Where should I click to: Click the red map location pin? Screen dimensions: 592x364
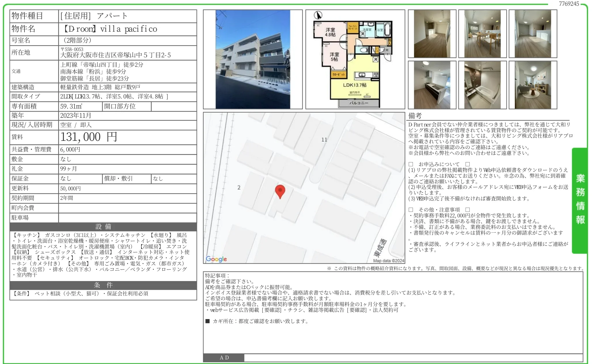tap(280, 191)
